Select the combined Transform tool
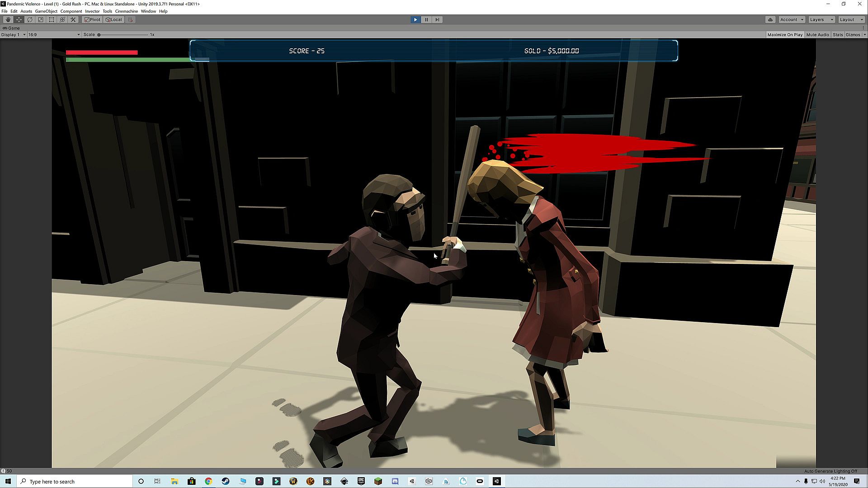 [62, 19]
